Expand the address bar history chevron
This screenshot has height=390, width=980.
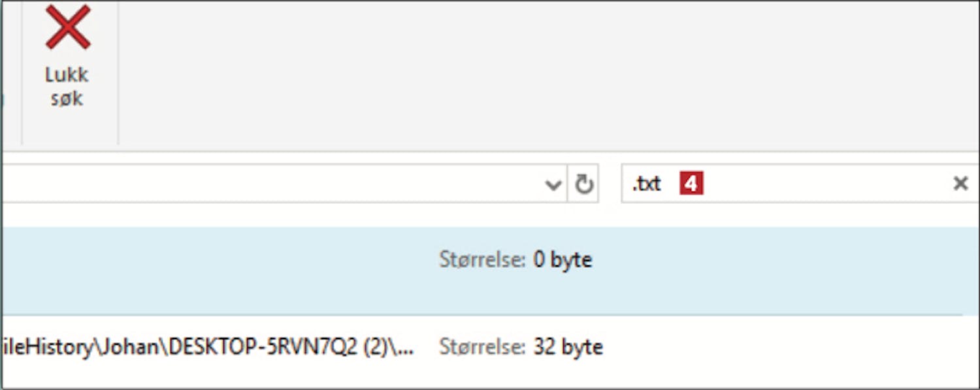[x=553, y=185]
